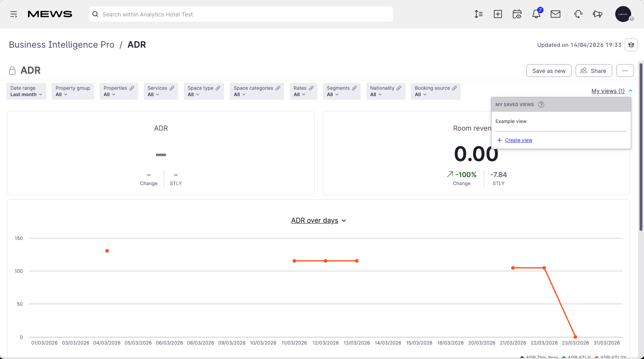Click link icon on Services filter

(172, 88)
